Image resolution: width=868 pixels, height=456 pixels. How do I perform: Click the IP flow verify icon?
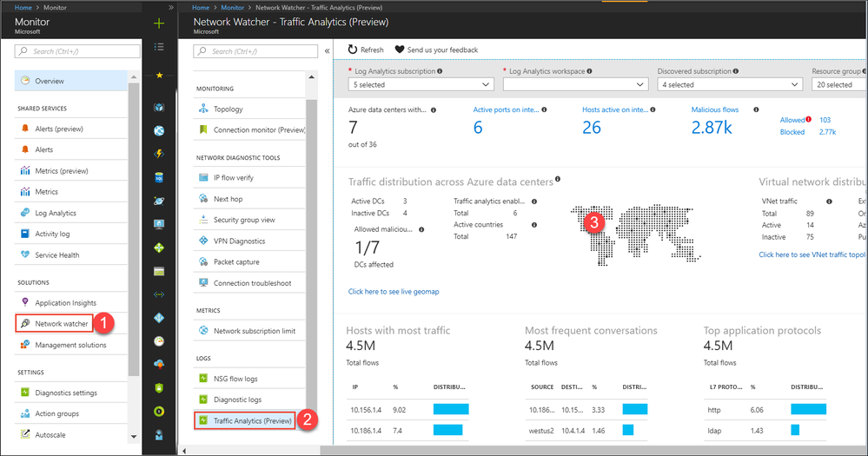click(x=203, y=178)
